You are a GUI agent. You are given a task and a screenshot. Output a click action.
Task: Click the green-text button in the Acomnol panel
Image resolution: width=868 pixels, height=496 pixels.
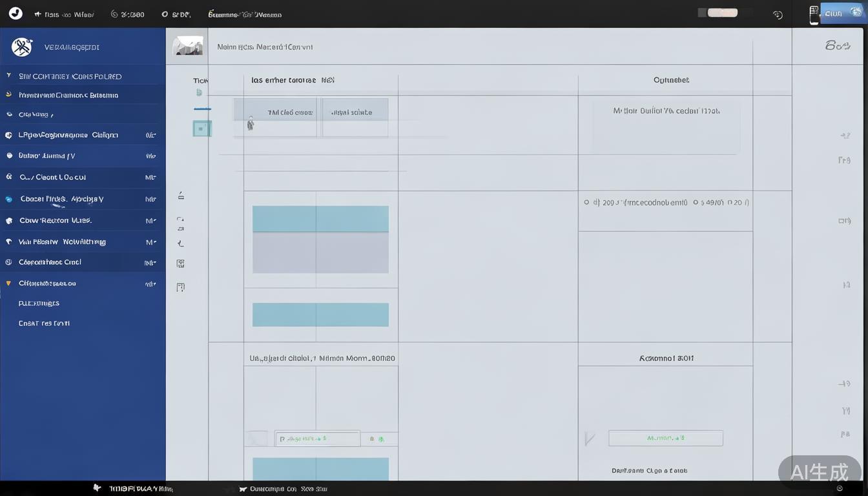point(665,438)
